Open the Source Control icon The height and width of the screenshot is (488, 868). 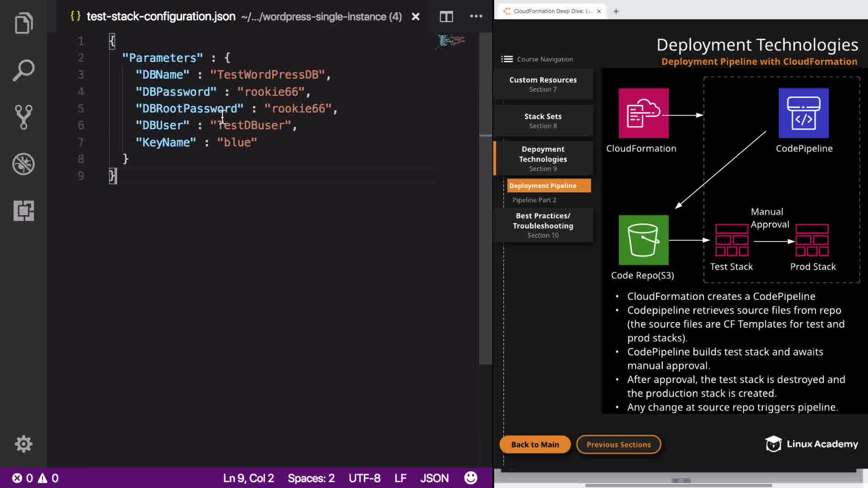(24, 117)
